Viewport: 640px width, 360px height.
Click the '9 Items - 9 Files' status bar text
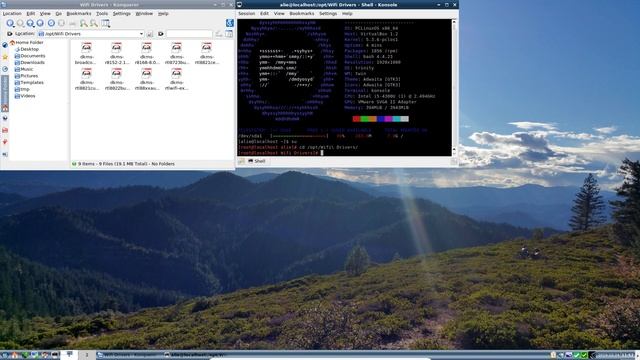(126, 164)
